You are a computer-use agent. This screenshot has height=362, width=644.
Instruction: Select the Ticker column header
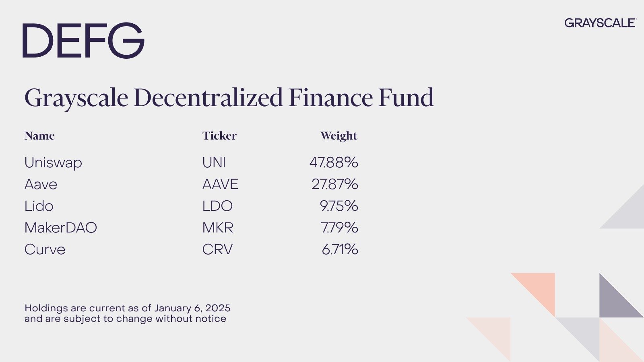(x=219, y=136)
